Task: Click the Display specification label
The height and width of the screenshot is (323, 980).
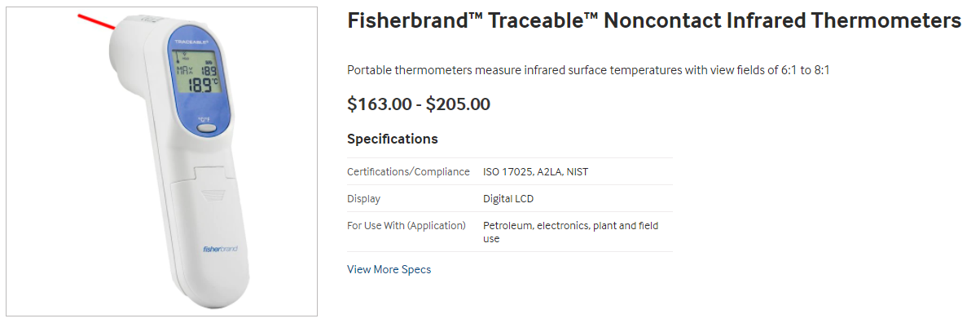Action: [x=363, y=199]
